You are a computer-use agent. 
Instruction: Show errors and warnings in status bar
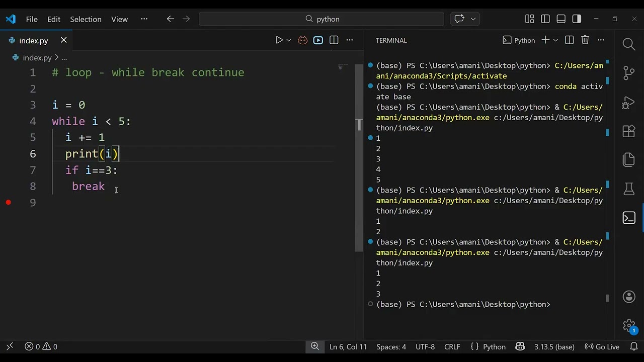click(41, 347)
